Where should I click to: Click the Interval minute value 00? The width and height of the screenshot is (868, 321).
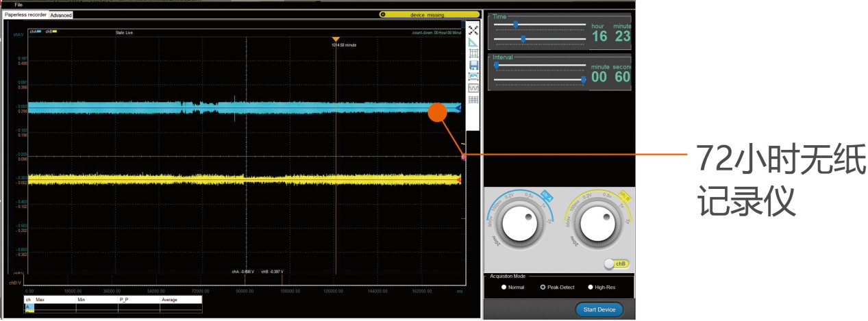(x=599, y=77)
